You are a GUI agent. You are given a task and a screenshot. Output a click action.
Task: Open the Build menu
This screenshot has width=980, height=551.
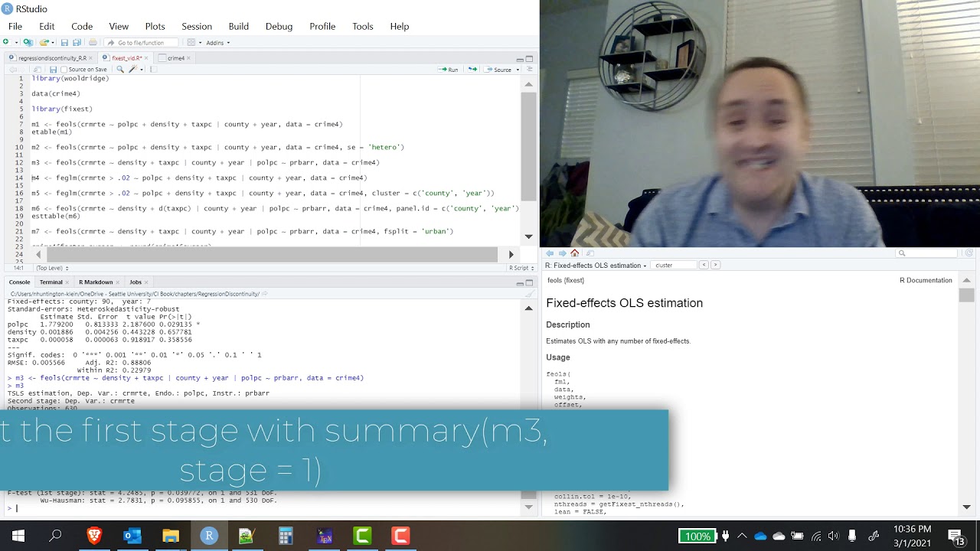point(239,26)
